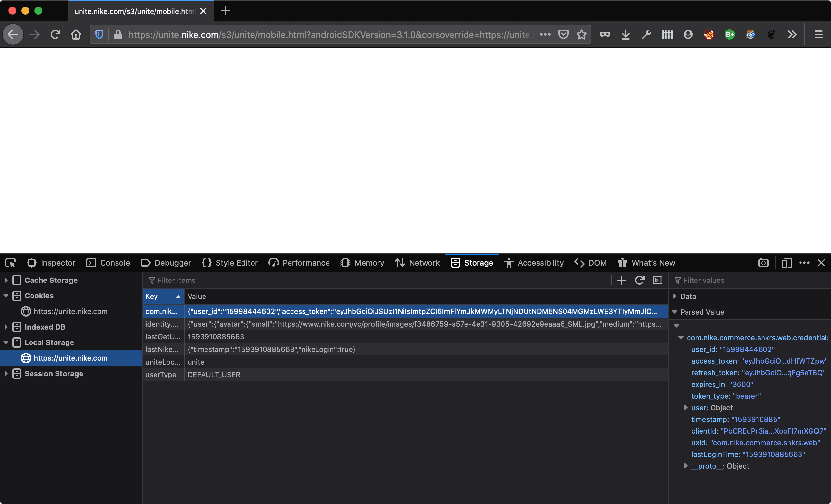Click the Value column header

pos(426,296)
